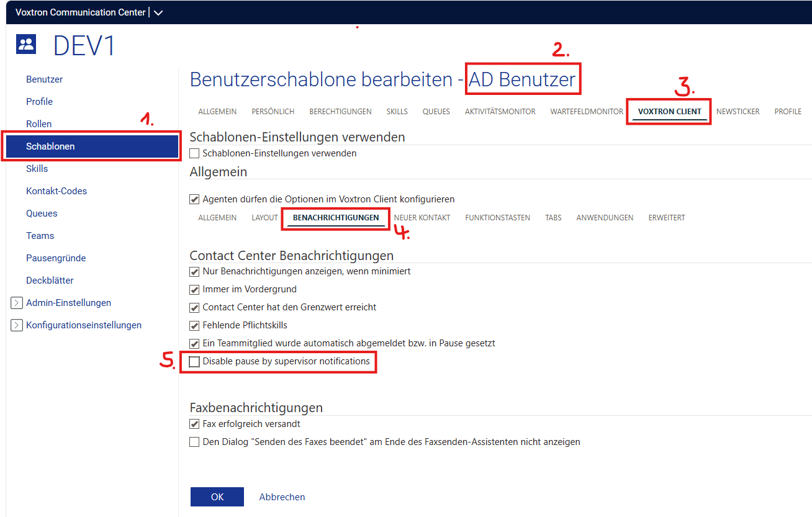Toggle Schablonen-Einstellungen verwenden checkbox

(195, 153)
